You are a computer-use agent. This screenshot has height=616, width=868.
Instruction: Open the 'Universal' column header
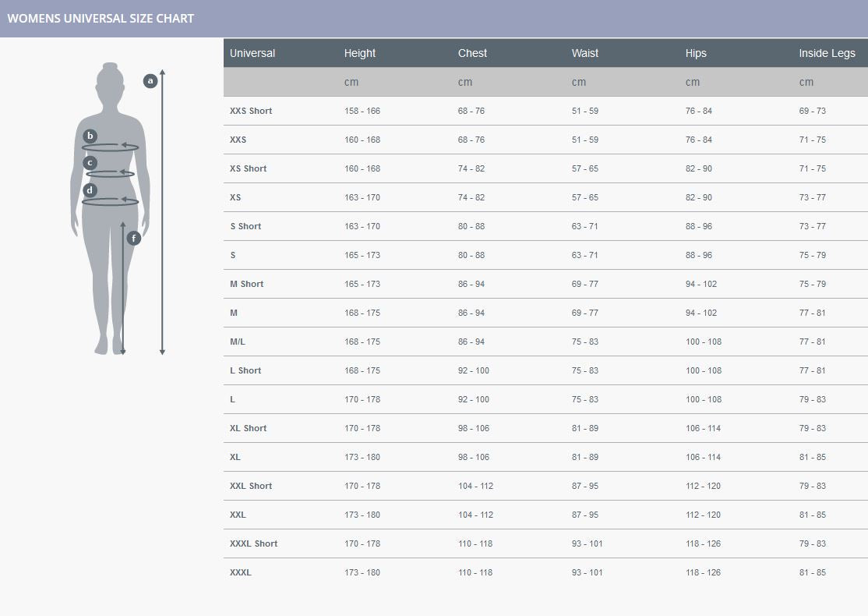tap(252, 53)
